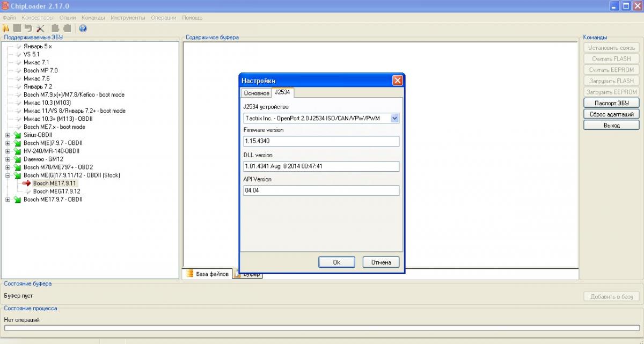Open settings via the crossed-tools toolbar icon
This screenshot has width=644, height=344.
pyautogui.click(x=40, y=28)
